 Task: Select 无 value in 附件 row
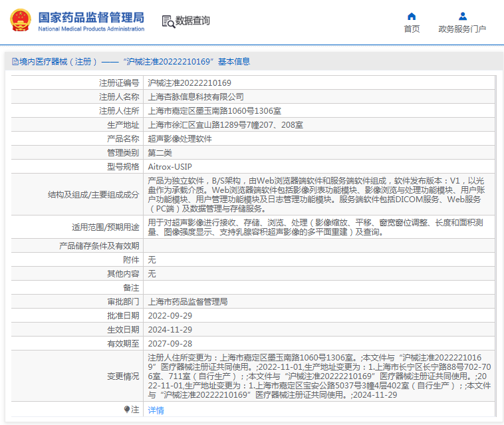click(x=152, y=260)
